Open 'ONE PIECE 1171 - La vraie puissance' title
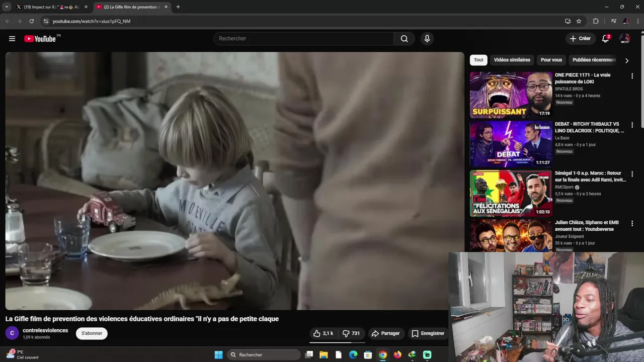Image resolution: width=644 pixels, height=362 pixels. pos(583,78)
